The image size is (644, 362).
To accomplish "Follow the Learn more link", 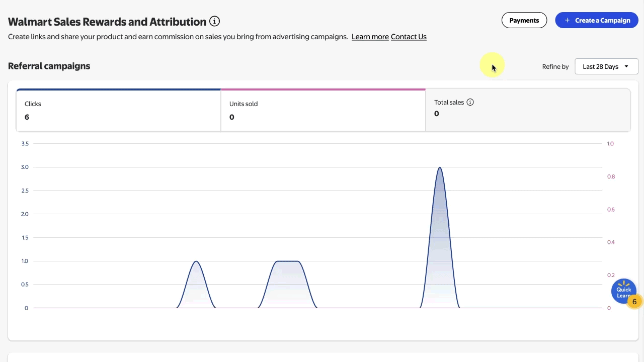I will click(370, 37).
